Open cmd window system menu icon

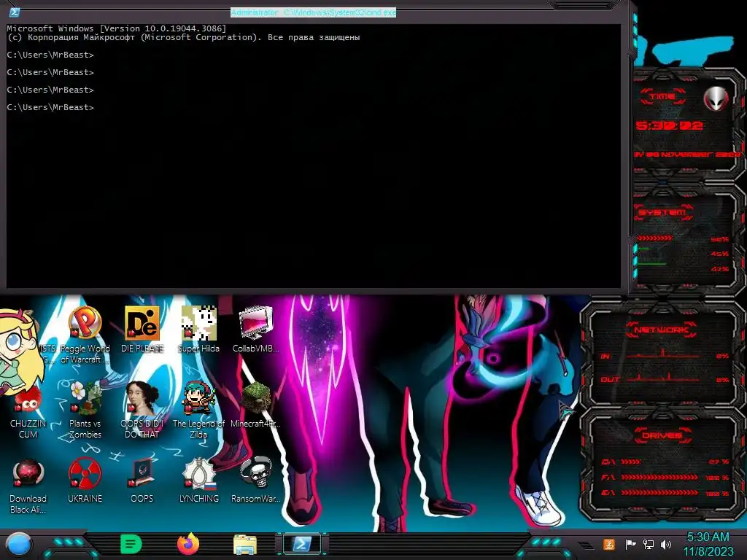pos(14,12)
